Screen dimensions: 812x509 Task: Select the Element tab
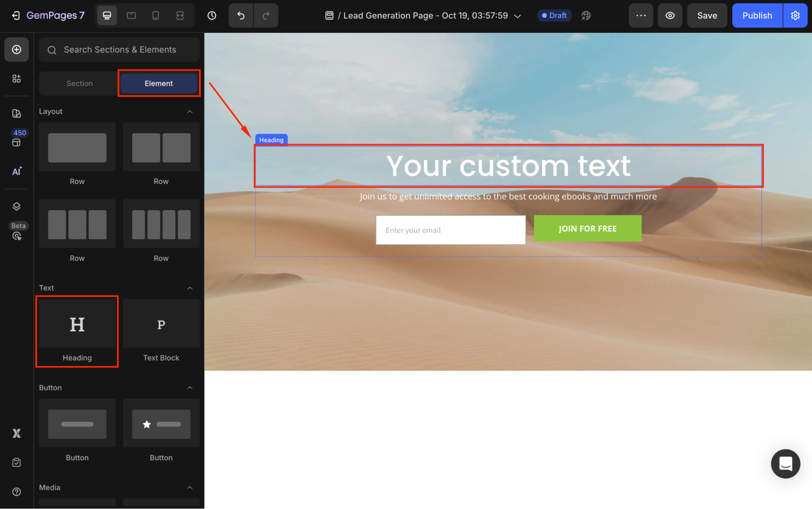(x=159, y=83)
